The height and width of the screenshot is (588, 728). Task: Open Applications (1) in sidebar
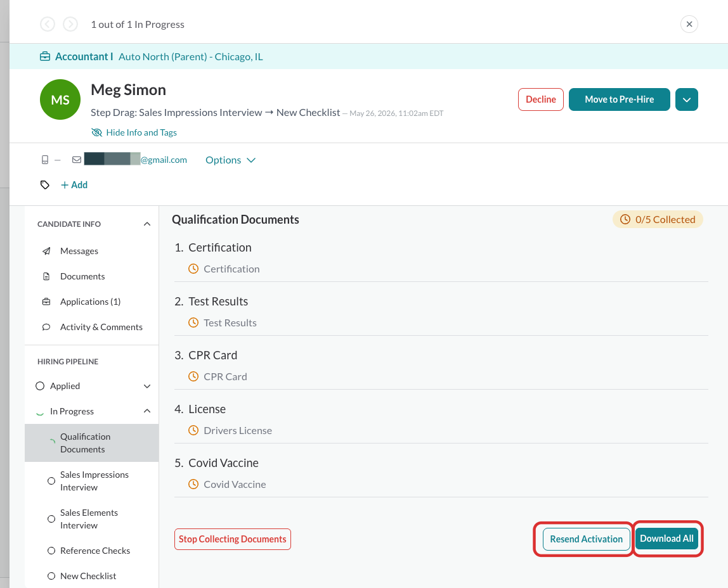click(90, 302)
